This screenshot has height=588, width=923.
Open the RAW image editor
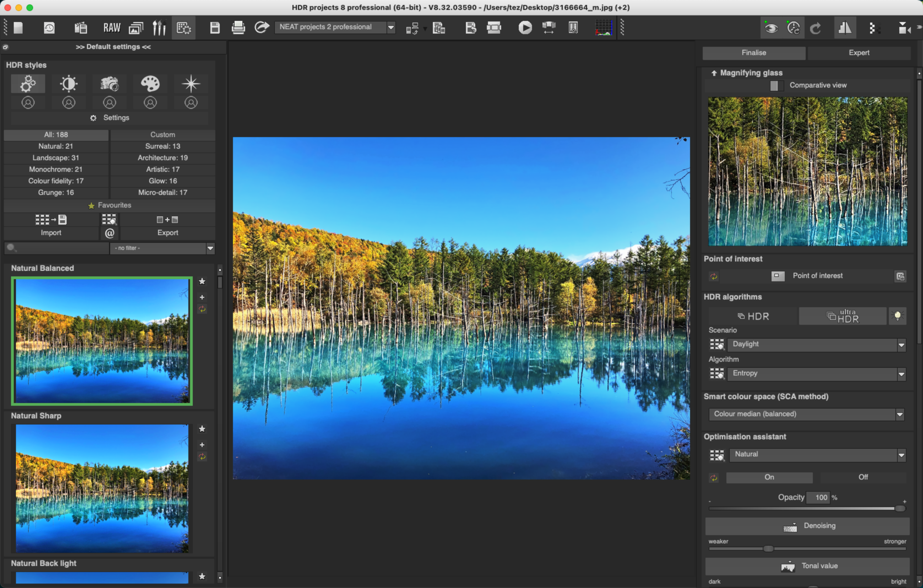(112, 27)
